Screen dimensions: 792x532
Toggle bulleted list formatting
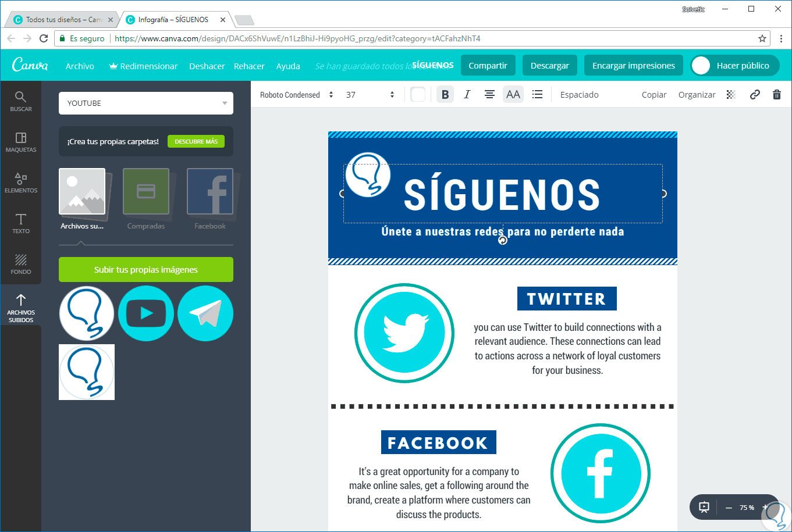point(537,95)
